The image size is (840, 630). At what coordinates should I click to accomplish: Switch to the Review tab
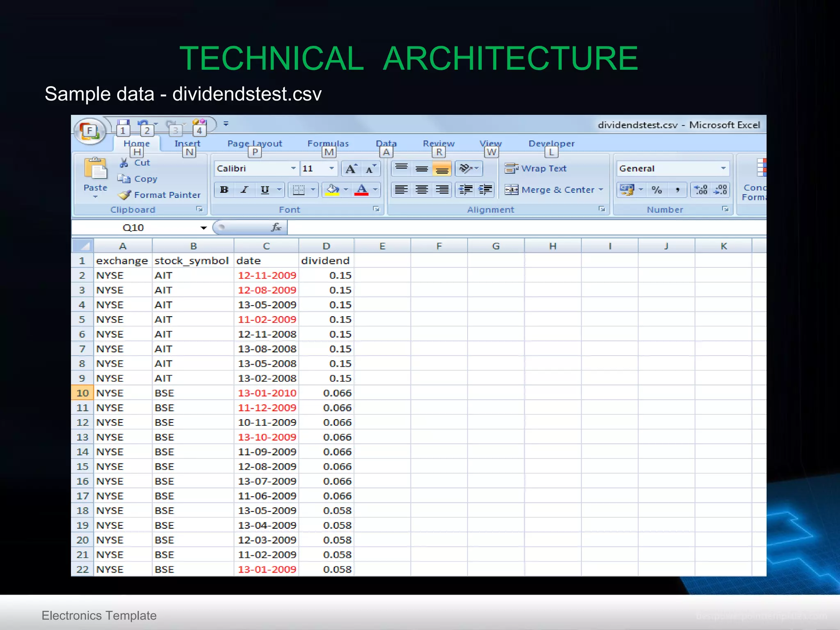(438, 144)
